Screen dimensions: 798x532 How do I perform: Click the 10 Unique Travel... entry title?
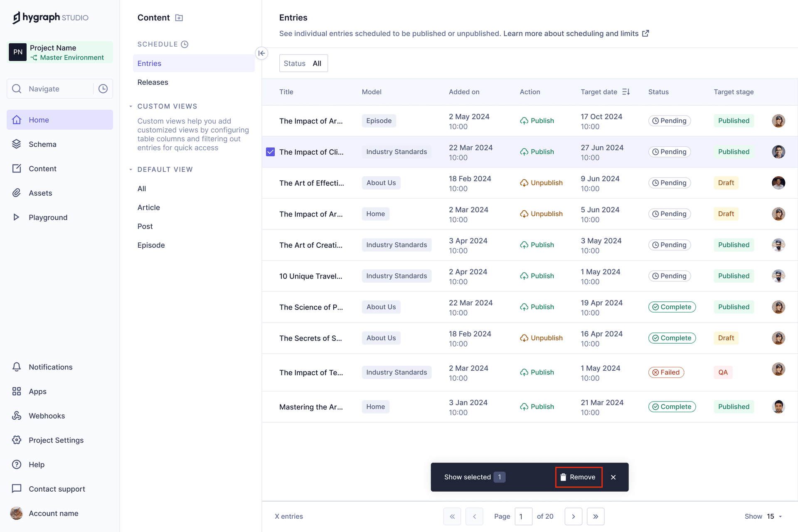coord(311,276)
